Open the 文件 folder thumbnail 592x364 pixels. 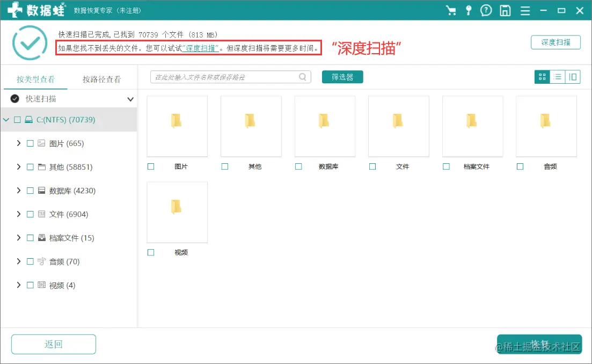399,126
